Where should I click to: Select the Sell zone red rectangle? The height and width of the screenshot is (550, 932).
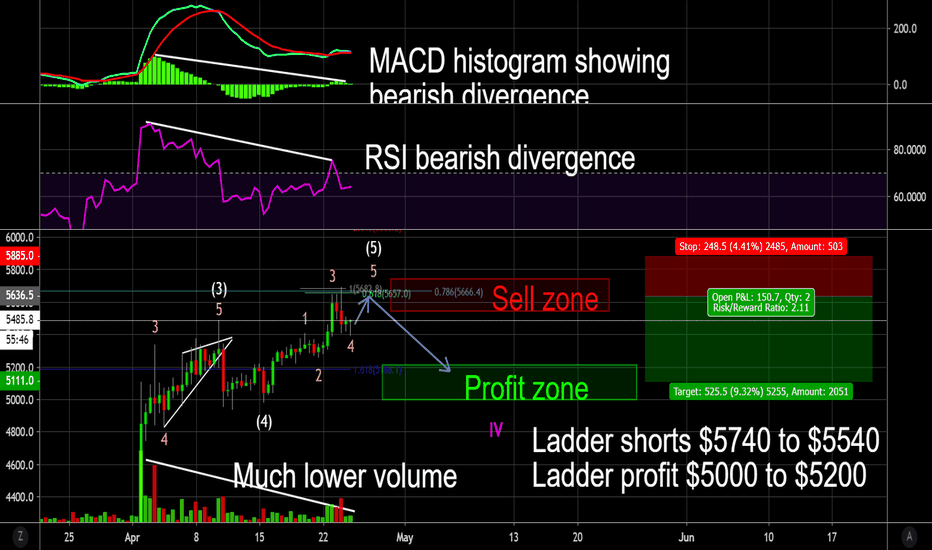coord(500,295)
